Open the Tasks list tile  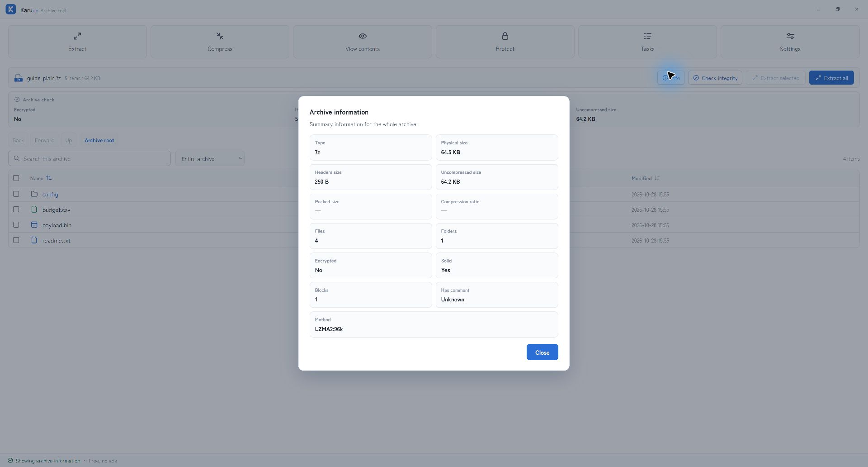(x=647, y=42)
